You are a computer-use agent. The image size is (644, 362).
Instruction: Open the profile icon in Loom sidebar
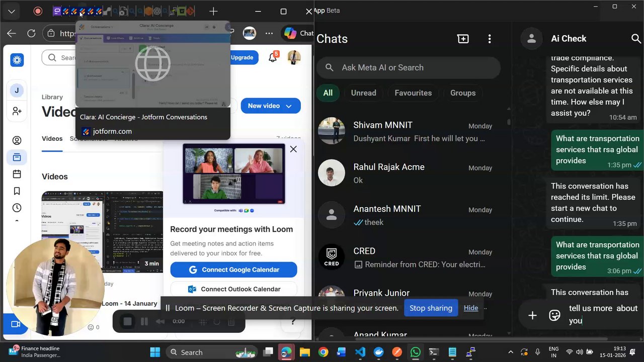point(17,141)
